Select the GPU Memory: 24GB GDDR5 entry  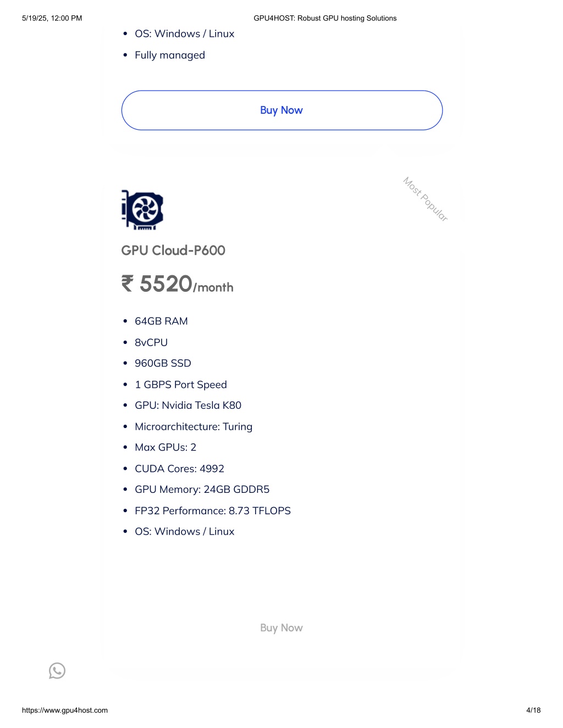click(x=202, y=489)
